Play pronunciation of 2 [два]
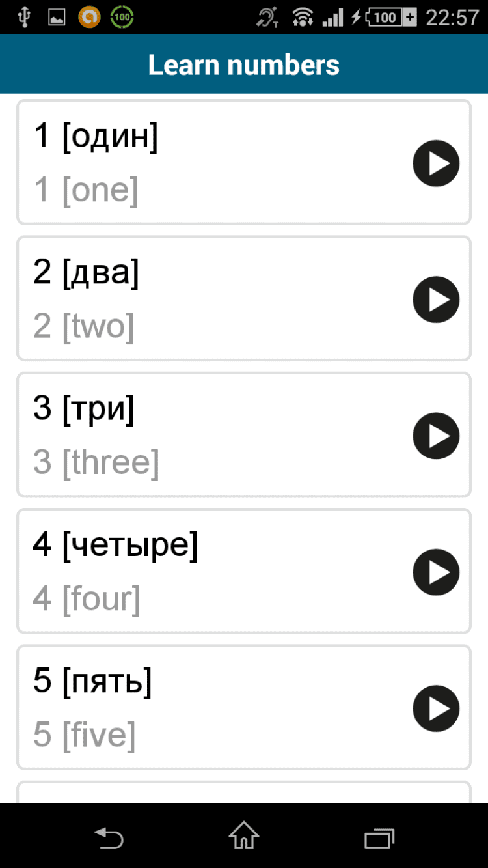The height and width of the screenshot is (868, 488). 436,300
